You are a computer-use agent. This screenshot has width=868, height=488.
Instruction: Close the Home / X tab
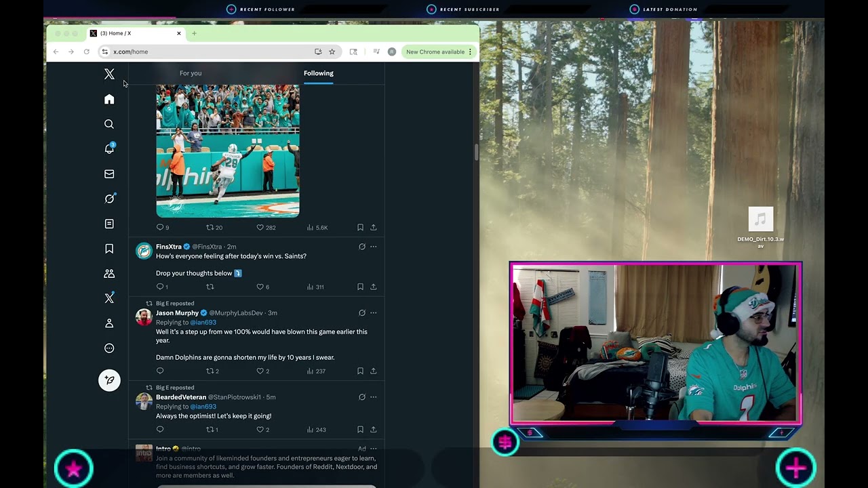pos(179,33)
